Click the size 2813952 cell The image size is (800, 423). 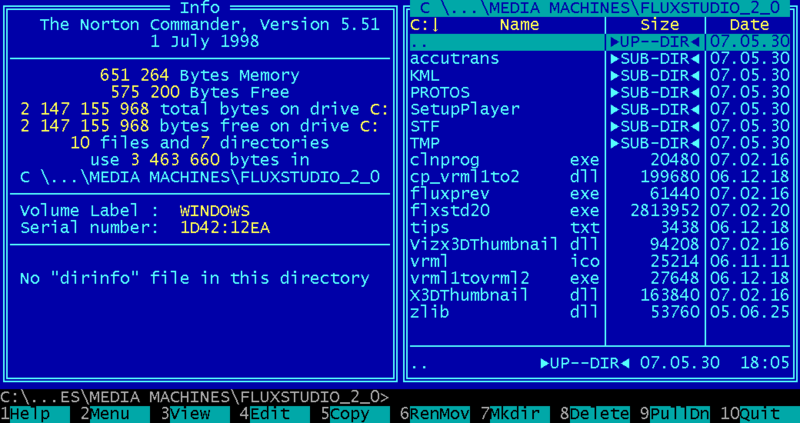coord(665,210)
